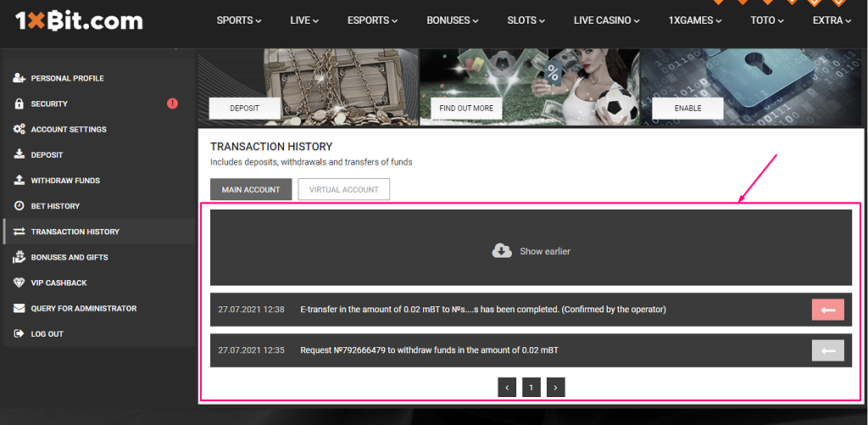Click the Personal Profile user icon
Screen dimensions: 868x425
19,78
